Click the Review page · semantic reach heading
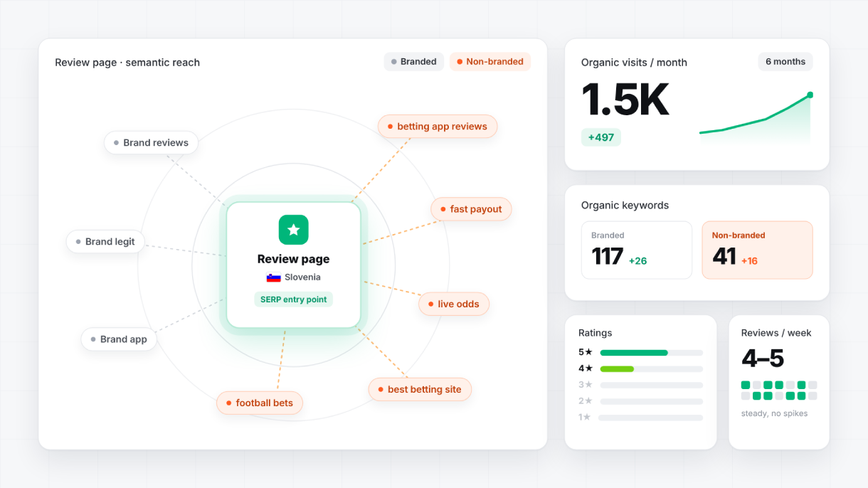 coord(127,63)
